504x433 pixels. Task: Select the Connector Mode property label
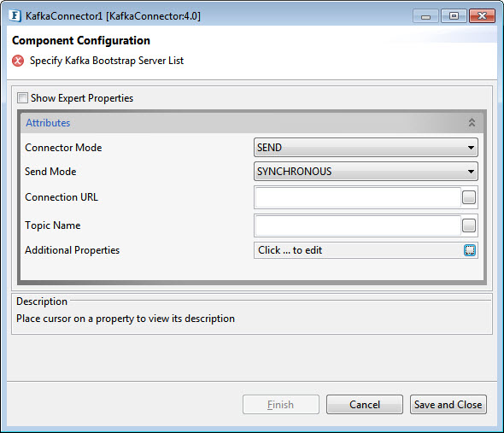point(63,148)
